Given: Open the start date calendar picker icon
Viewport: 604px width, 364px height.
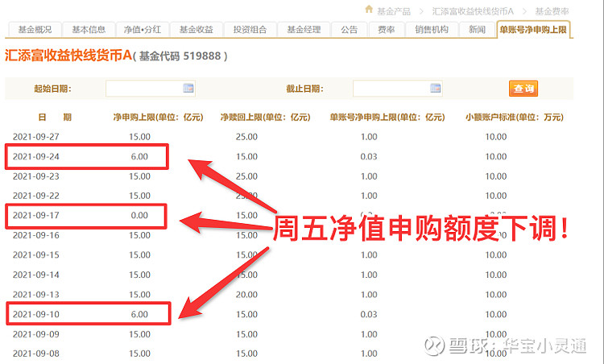Looking at the screenshot, I should (188, 89).
